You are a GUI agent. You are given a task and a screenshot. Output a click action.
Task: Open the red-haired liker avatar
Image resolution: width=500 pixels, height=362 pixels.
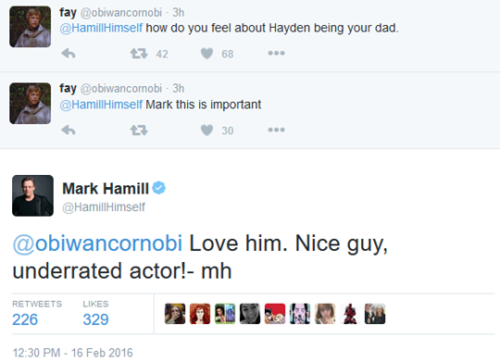[200, 314]
